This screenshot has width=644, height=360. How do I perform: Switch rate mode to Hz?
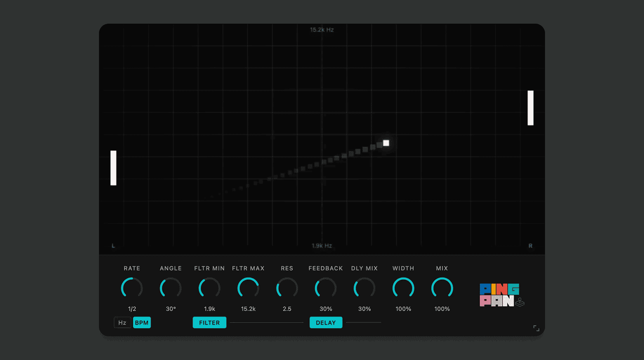122,323
